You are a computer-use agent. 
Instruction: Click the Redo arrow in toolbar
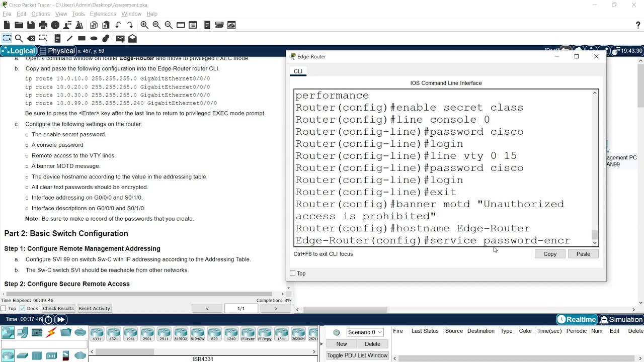pos(130,25)
